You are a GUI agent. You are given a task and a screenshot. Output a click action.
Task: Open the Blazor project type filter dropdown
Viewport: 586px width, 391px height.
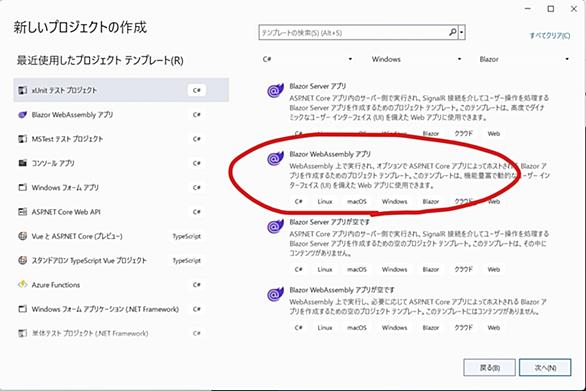point(524,59)
